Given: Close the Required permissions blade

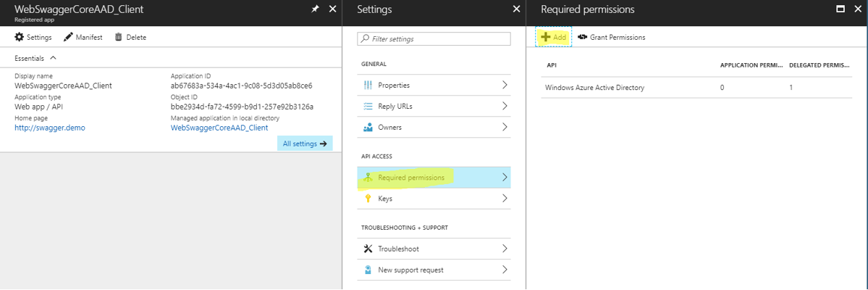Looking at the screenshot, I should [858, 9].
